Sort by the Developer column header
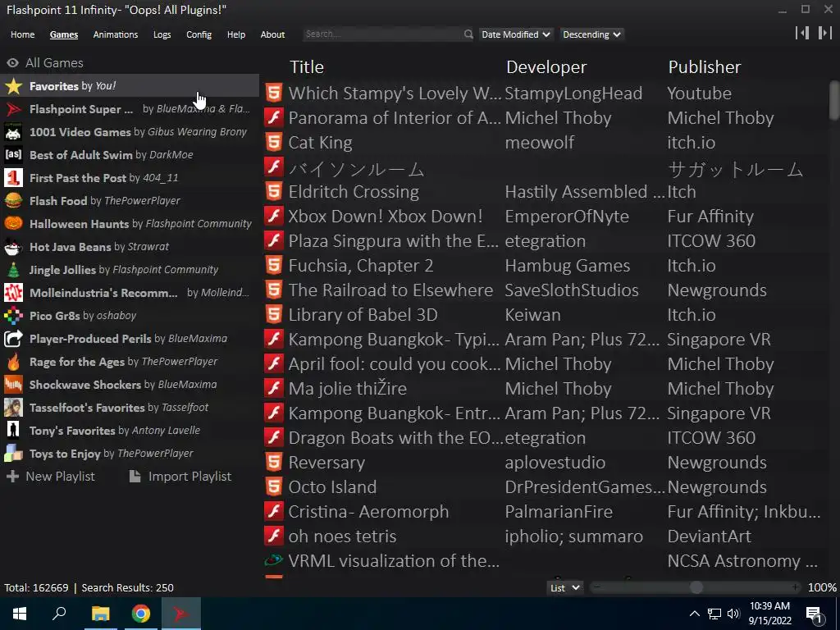 click(546, 67)
